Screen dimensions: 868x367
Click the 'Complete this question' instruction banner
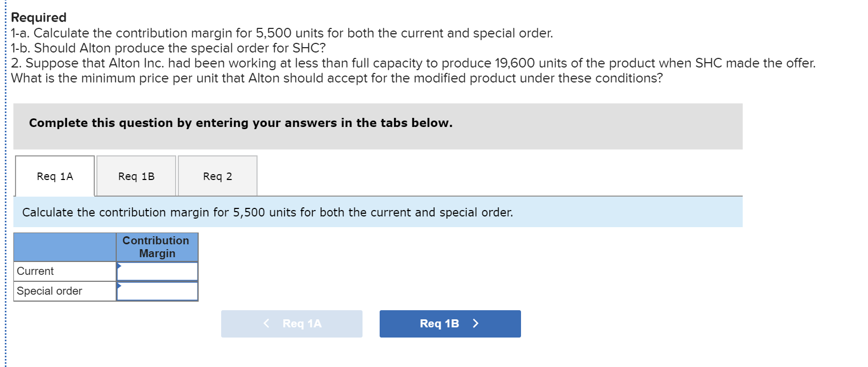[x=240, y=123]
